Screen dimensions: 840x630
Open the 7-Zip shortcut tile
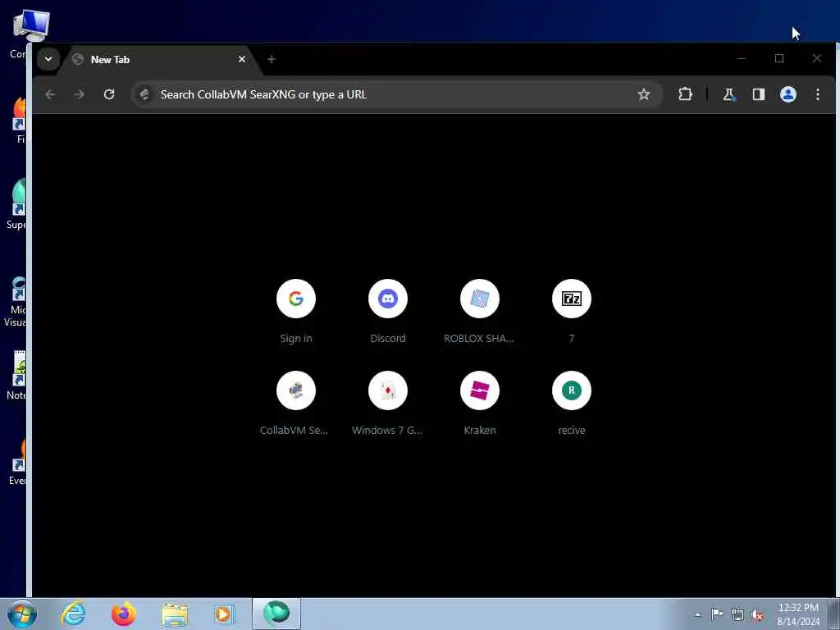(x=572, y=311)
